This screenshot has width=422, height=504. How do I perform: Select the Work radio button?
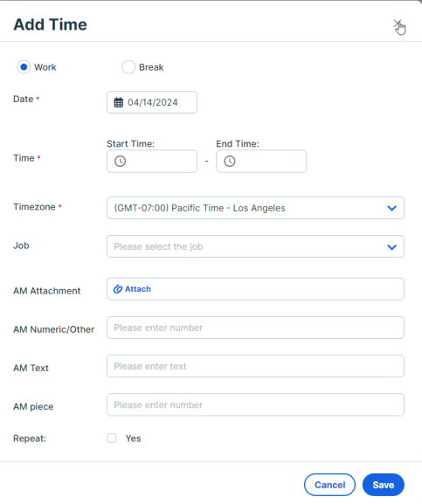[24, 67]
